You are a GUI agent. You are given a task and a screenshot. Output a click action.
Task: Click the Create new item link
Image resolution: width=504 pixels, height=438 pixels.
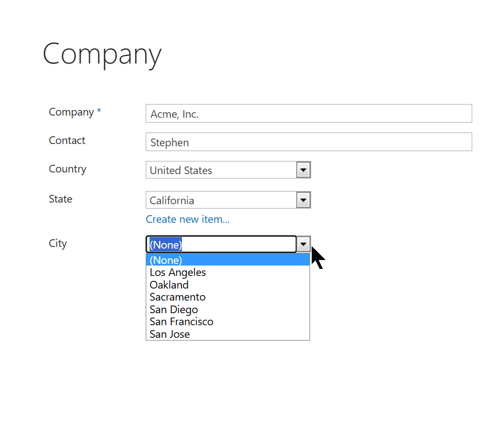click(x=187, y=219)
